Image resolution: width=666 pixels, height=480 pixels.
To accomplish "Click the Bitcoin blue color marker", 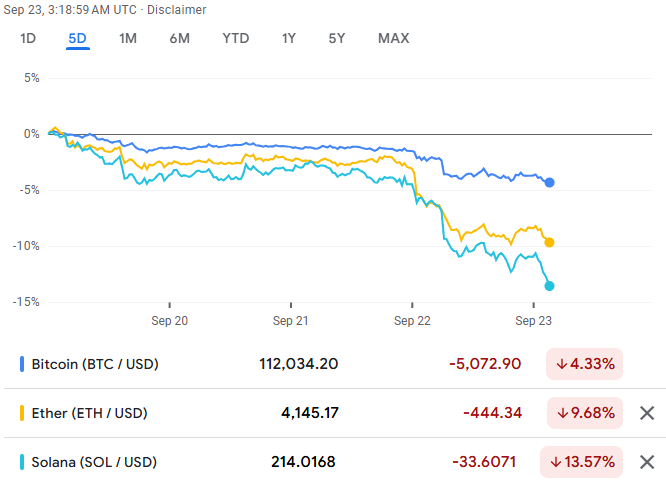I will tap(22, 364).
